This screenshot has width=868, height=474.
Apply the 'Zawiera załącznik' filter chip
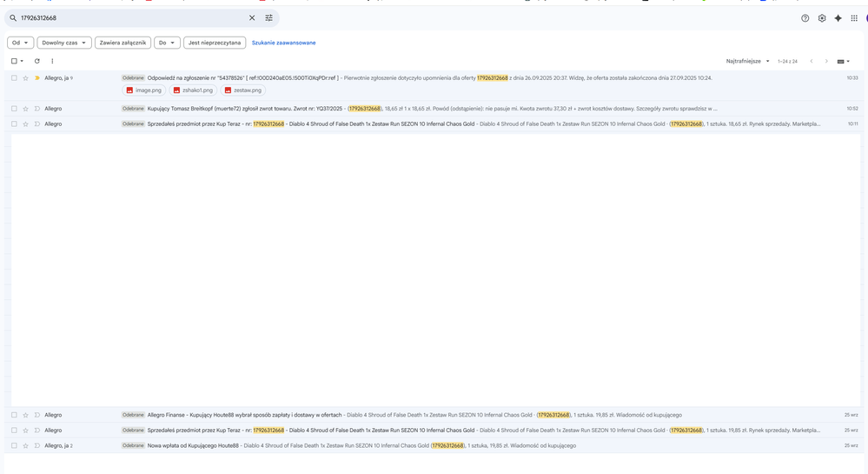tap(123, 43)
